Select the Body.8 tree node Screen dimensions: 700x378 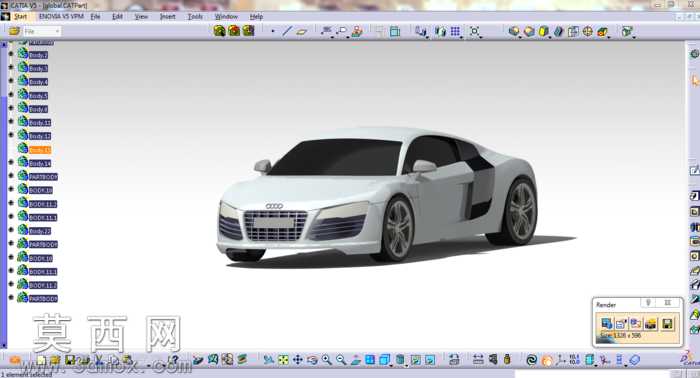click(38, 109)
